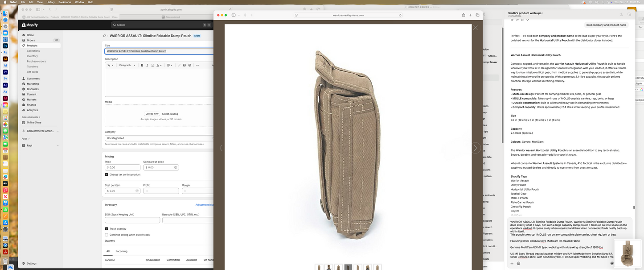
Task: Uncheck Charge tax on this product
Action: pos(107,174)
